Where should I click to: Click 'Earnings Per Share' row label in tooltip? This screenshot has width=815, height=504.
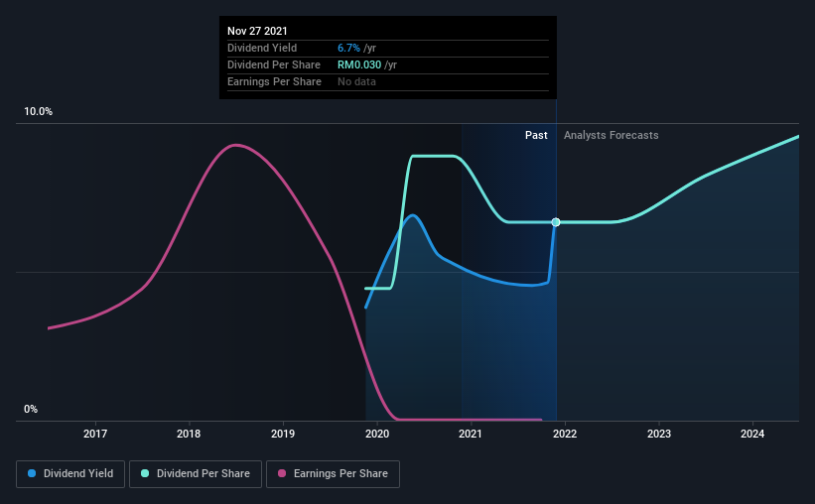[x=274, y=81]
